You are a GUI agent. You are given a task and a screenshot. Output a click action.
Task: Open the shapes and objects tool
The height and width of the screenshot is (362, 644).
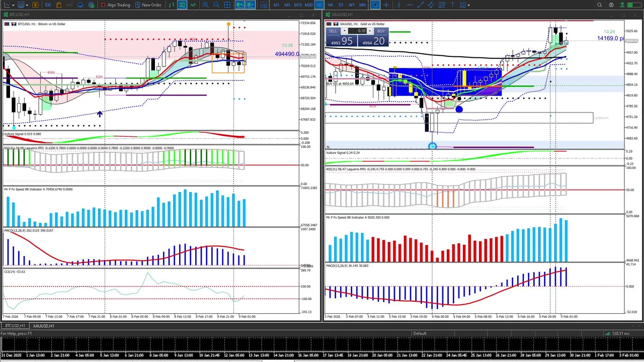pos(463,5)
